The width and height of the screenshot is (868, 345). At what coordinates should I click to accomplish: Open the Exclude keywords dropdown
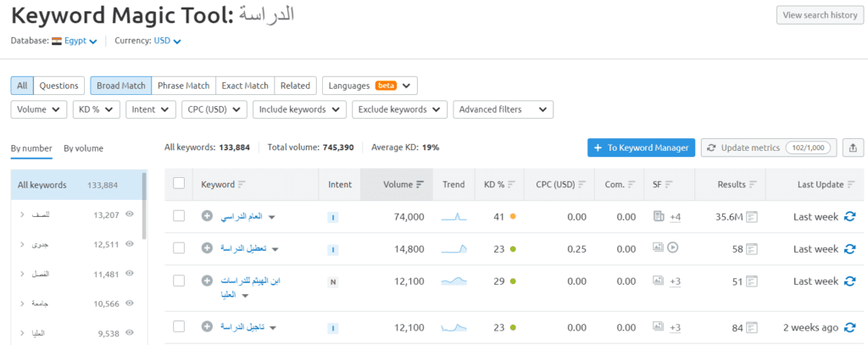coord(400,109)
